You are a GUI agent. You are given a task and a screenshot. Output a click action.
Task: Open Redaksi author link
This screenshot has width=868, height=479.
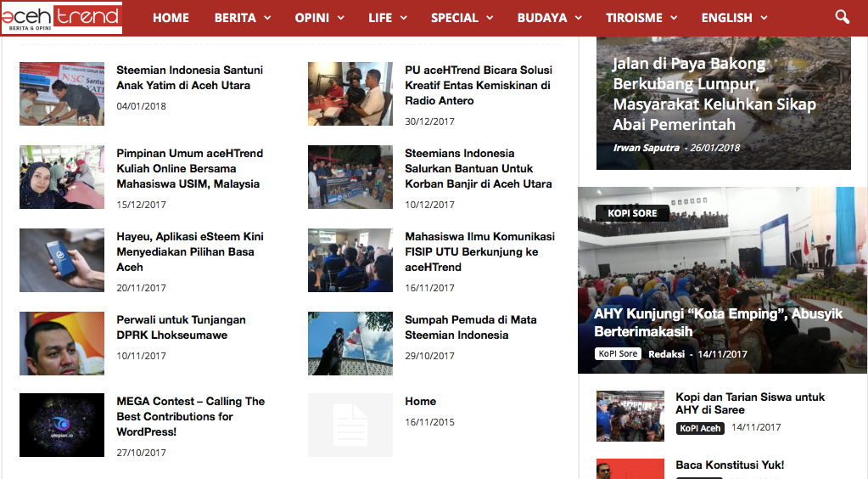tap(667, 354)
